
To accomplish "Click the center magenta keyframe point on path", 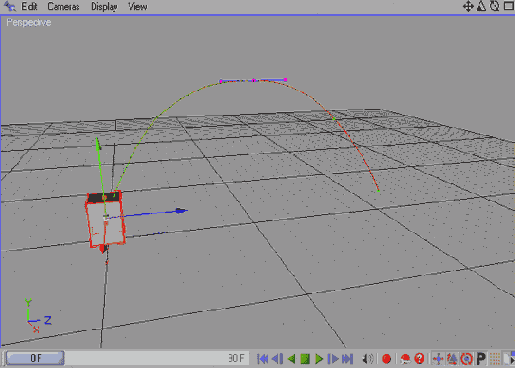I will (254, 81).
